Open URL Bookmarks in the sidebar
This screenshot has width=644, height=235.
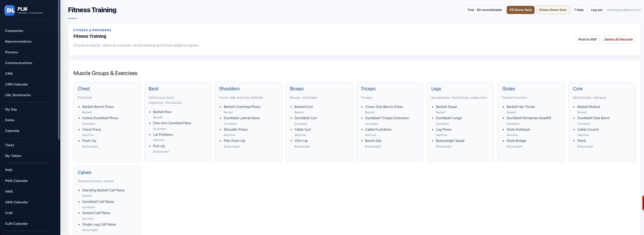point(18,95)
